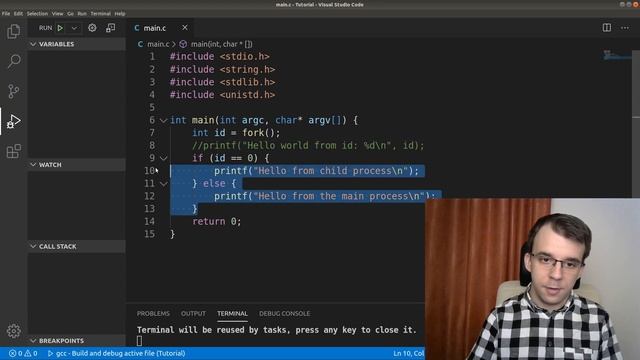The height and width of the screenshot is (360, 640).
Task: Click the 'Hello from the main process' printf line
Action: tap(324, 196)
